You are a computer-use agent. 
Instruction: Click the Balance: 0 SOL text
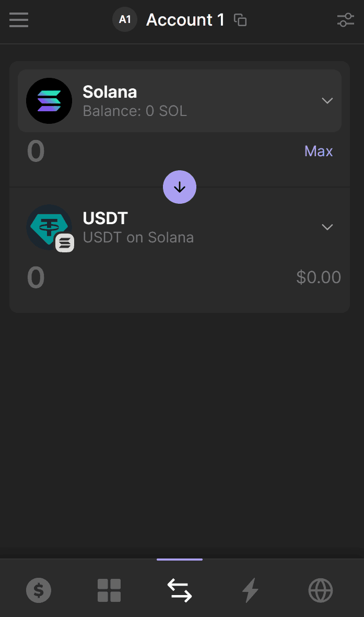tap(135, 111)
